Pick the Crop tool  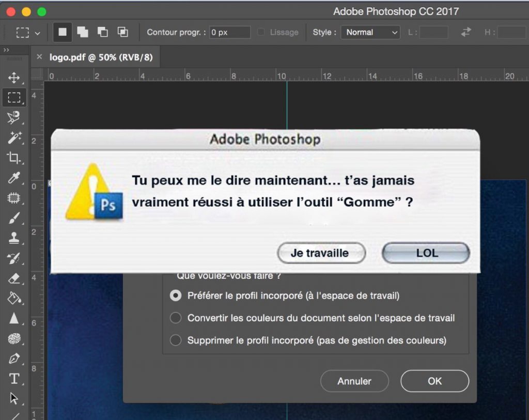click(14, 158)
